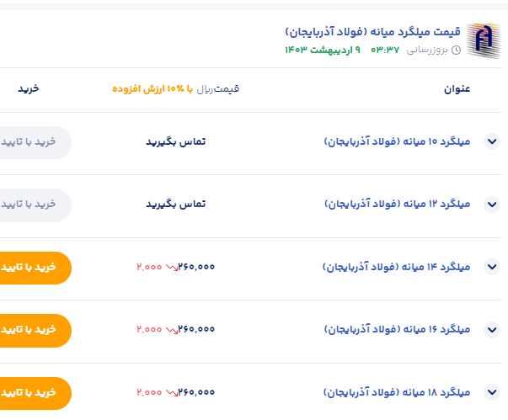Screen dimensions: 508x420
Task: Expand the میلگرد 10 میانه row
Action: point(492,141)
